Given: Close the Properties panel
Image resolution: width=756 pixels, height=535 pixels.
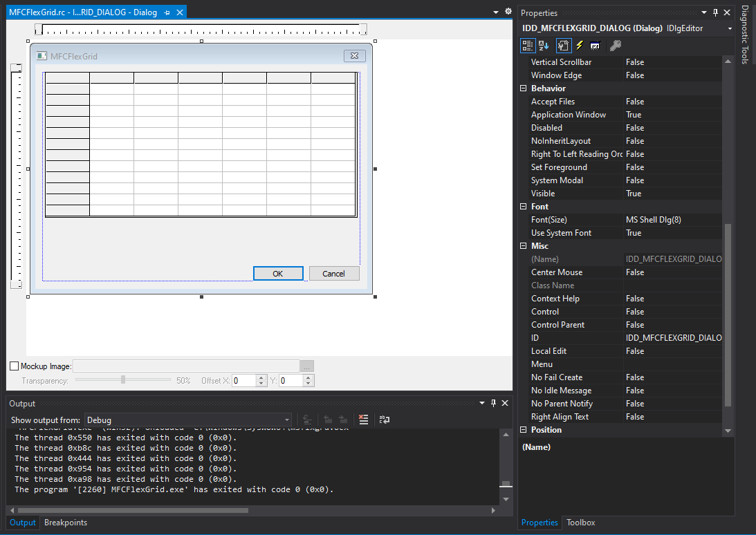Looking at the screenshot, I should point(727,12).
